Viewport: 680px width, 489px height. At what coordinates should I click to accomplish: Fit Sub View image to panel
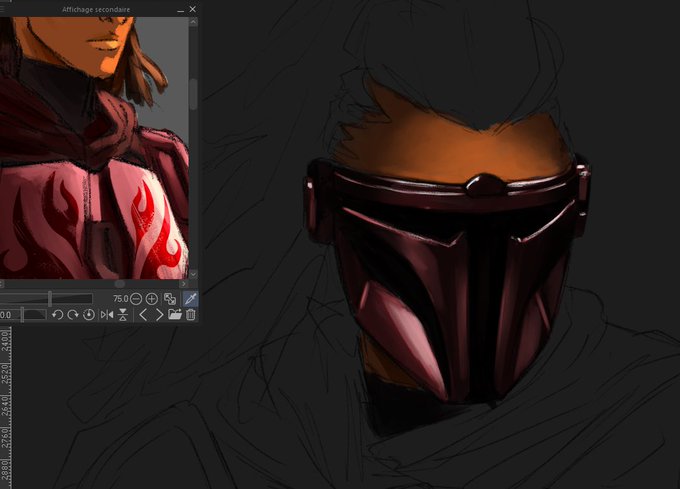170,299
